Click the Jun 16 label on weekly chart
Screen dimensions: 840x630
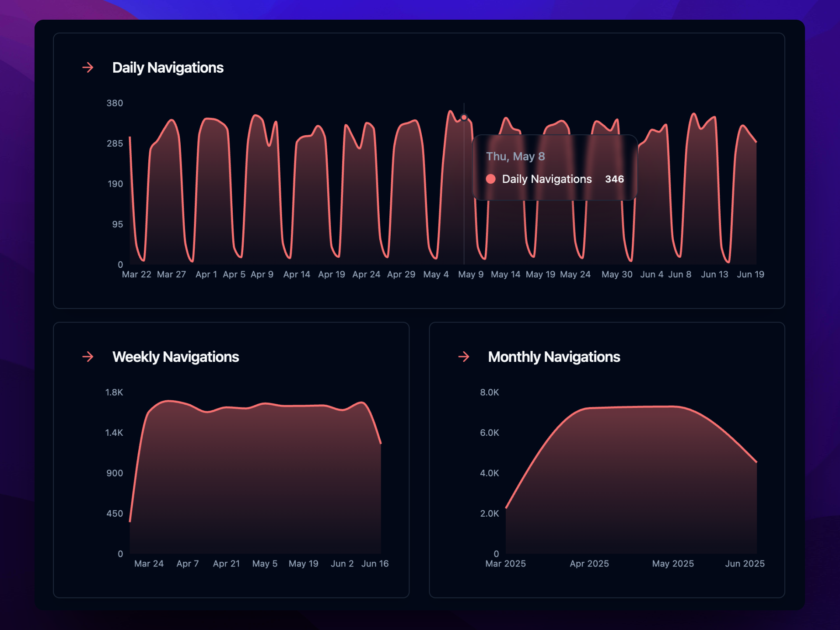pos(375,564)
